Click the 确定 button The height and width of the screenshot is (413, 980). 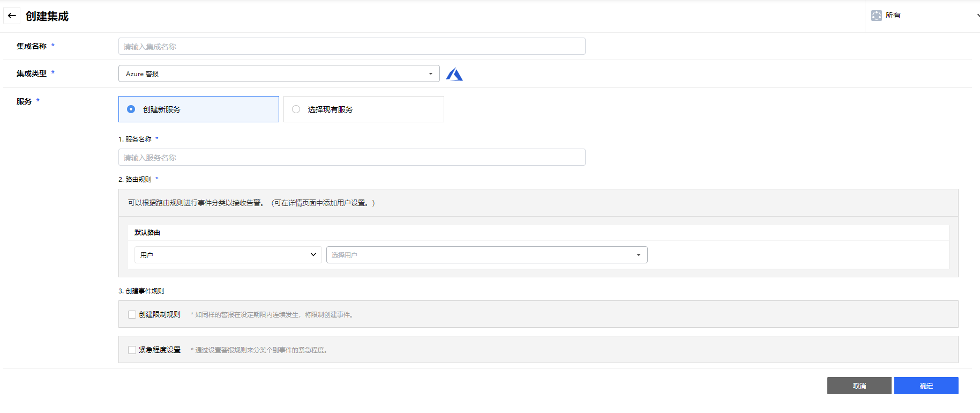926,386
